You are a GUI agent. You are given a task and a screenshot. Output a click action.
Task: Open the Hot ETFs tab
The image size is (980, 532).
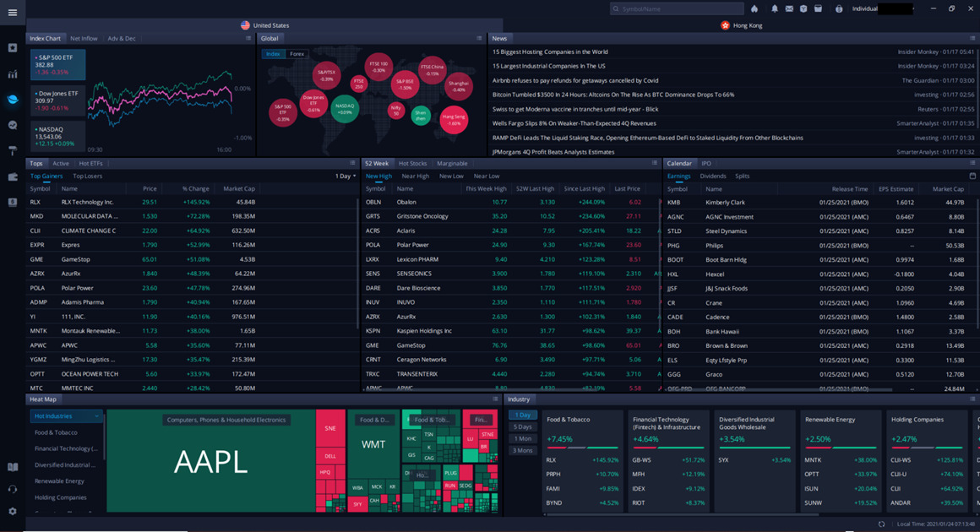[x=90, y=164]
